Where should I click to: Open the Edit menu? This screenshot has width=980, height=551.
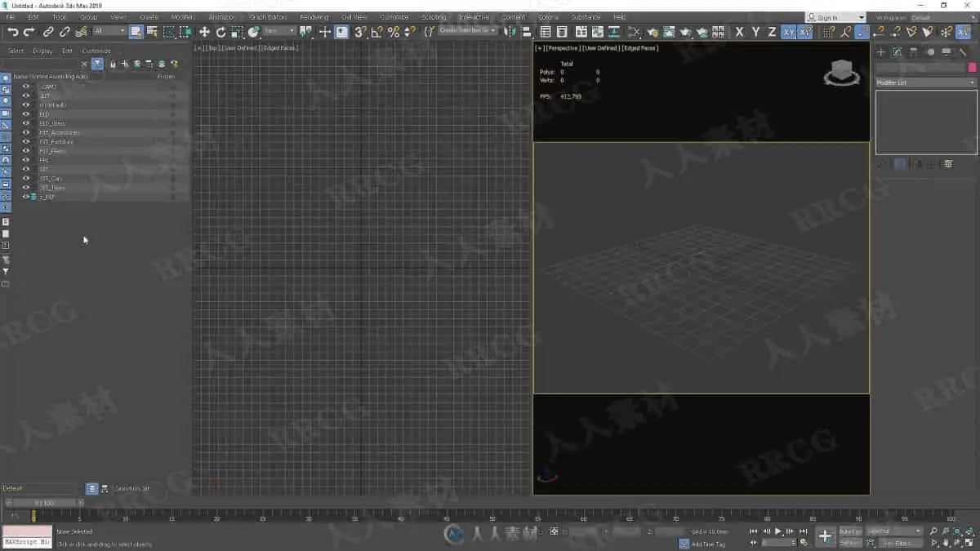(33, 17)
